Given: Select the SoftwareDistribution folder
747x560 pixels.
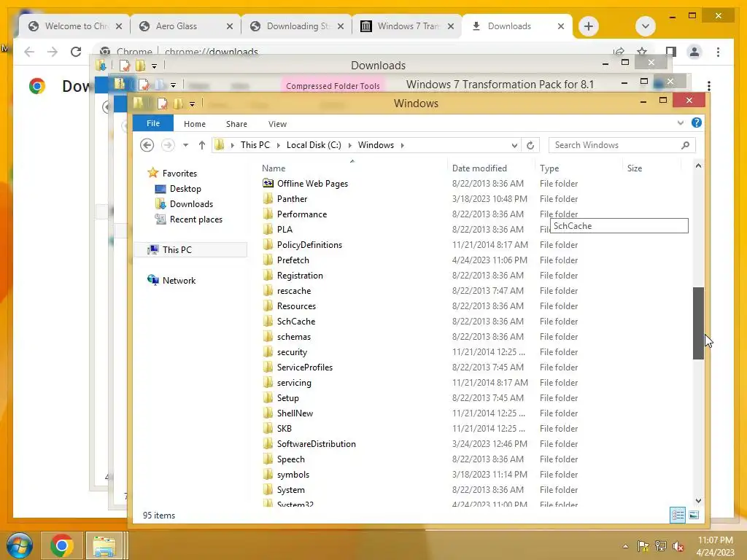Looking at the screenshot, I should pyautogui.click(x=317, y=444).
